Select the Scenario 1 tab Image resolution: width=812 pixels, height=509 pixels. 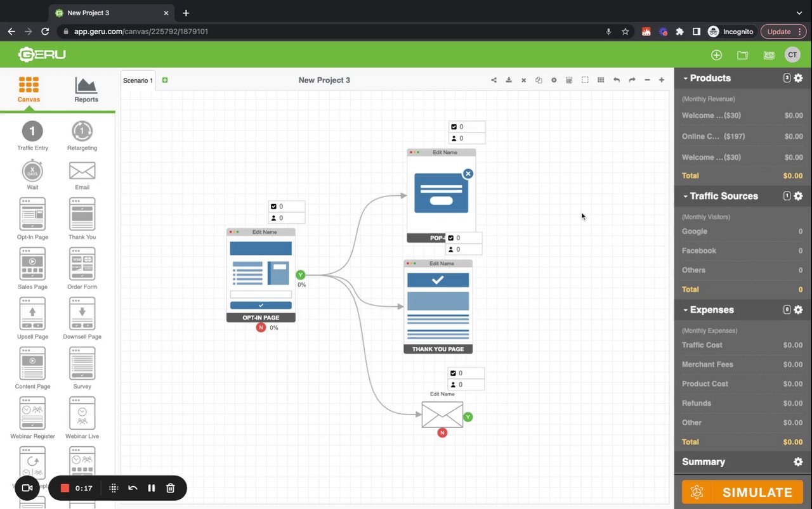click(138, 81)
